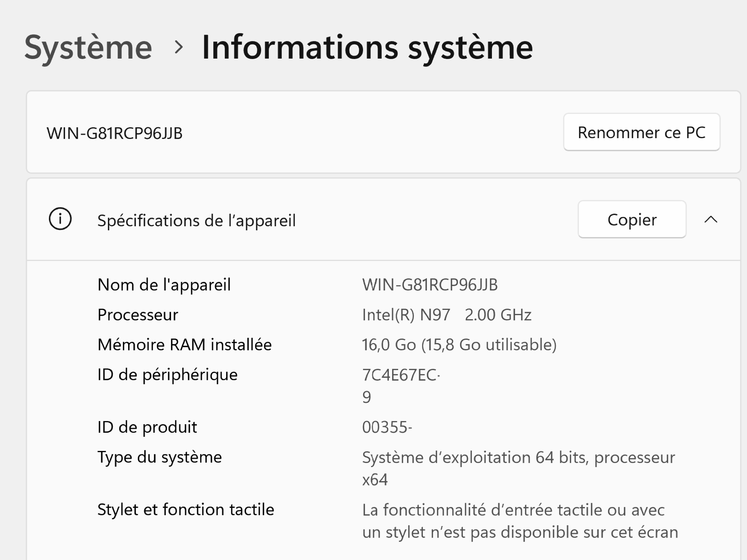Click the Stylet et fonction tactile label
Screen dimensions: 747x560
coord(186,510)
